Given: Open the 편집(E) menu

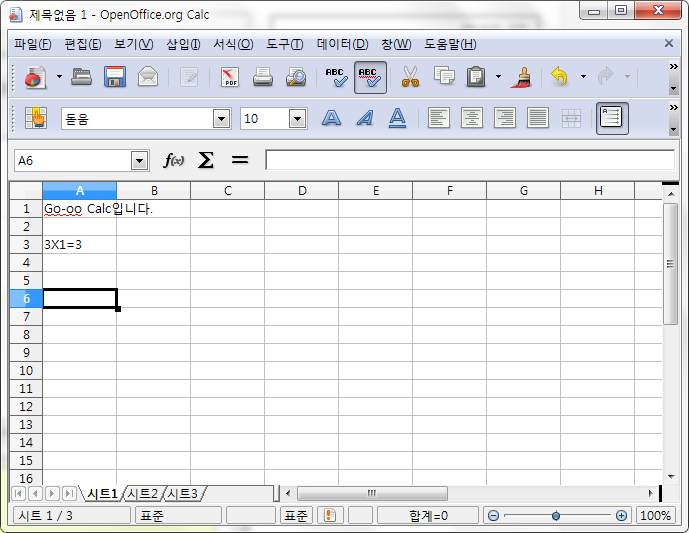Looking at the screenshot, I should 83,44.
